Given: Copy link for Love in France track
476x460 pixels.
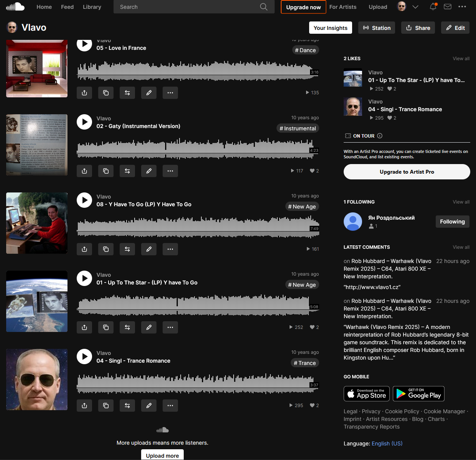Looking at the screenshot, I should [x=106, y=93].
